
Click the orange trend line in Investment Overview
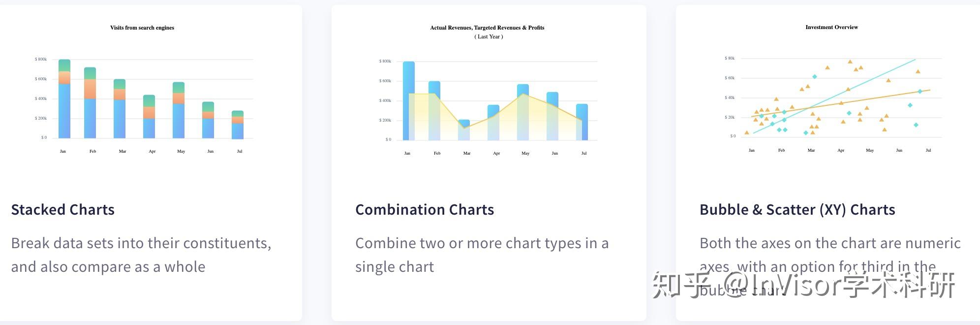(x=841, y=103)
